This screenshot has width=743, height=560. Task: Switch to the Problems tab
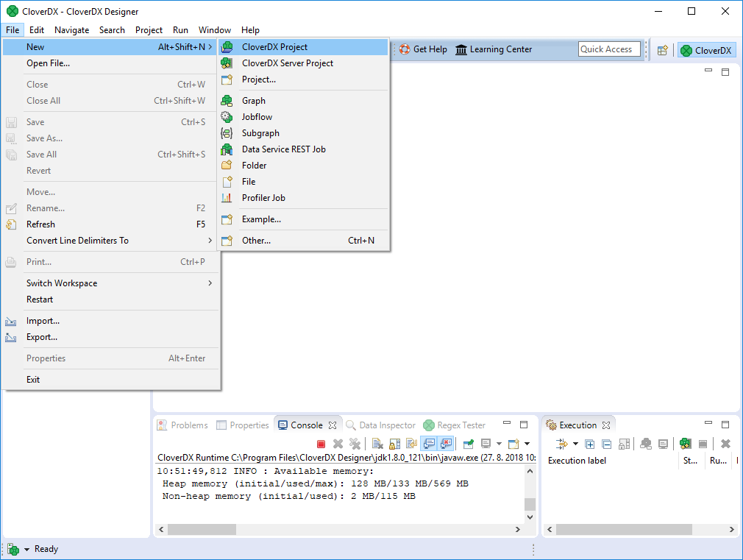tap(182, 425)
